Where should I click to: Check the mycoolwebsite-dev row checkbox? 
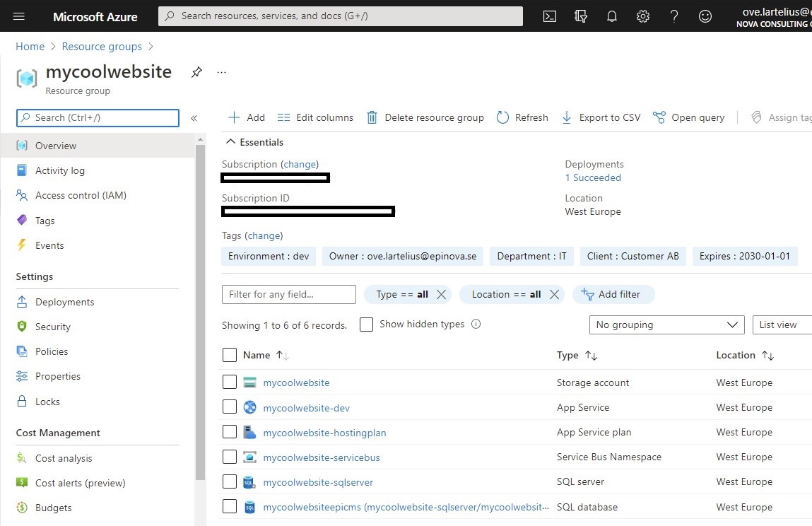click(x=230, y=407)
